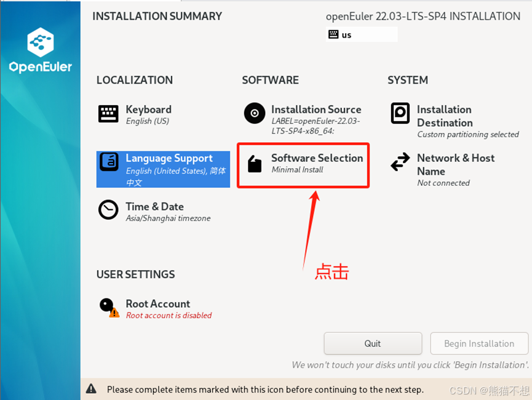The height and width of the screenshot is (400, 532).
Task: Click the warning triangle in the bottom bar
Action: (92, 390)
